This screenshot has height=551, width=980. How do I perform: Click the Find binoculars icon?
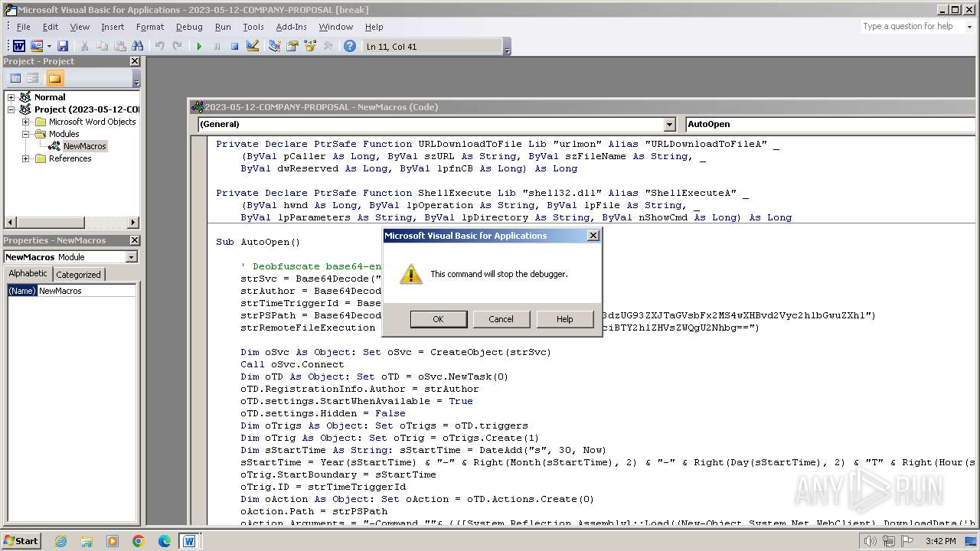[138, 47]
